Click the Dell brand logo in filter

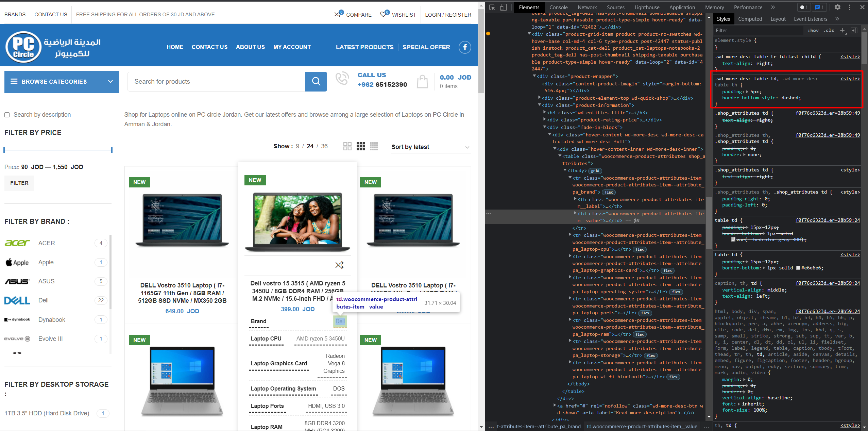pyautogui.click(x=17, y=300)
